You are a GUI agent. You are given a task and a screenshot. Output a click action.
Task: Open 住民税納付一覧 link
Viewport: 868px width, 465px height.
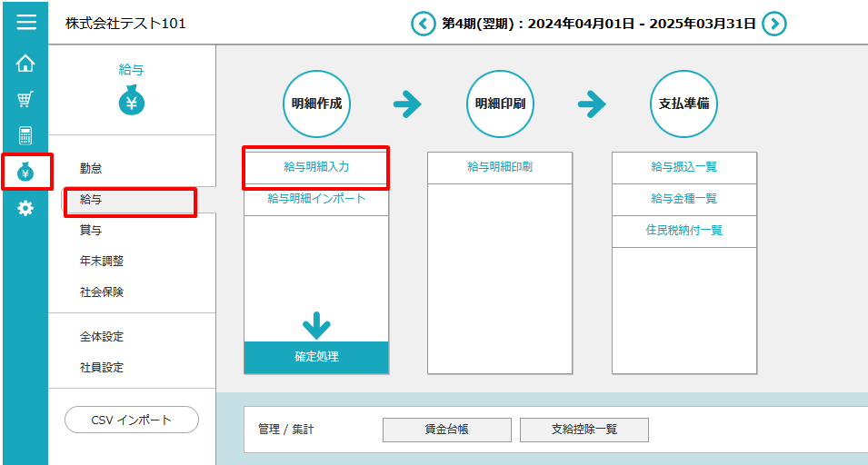tap(683, 231)
